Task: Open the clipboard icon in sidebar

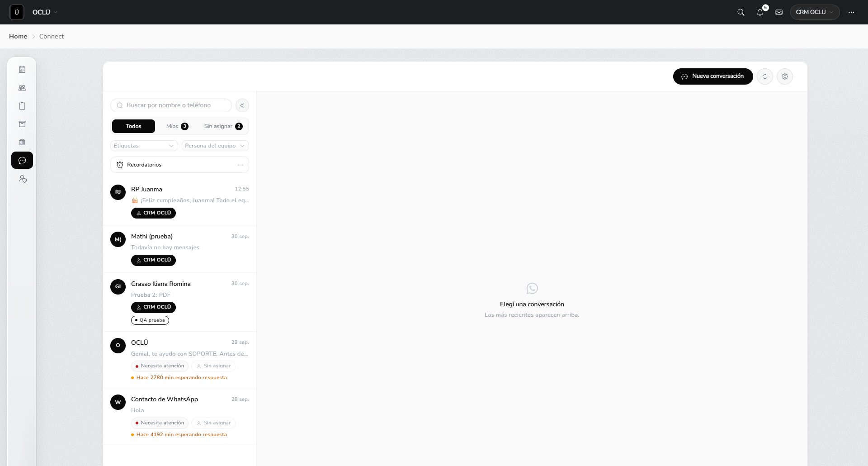Action: (x=22, y=106)
